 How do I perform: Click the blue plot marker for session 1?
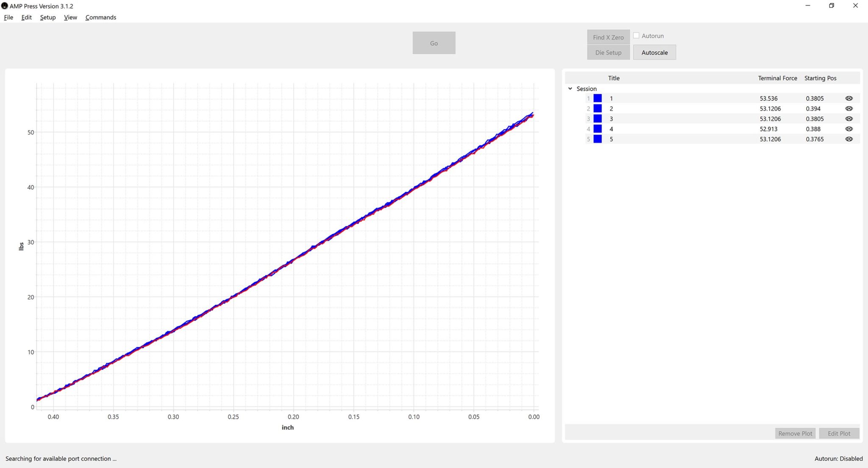click(598, 98)
